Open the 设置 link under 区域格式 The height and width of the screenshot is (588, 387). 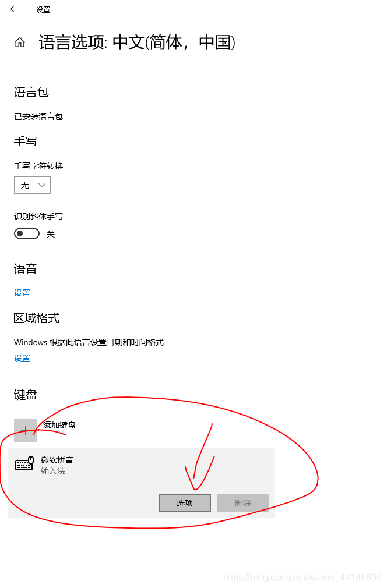point(22,358)
